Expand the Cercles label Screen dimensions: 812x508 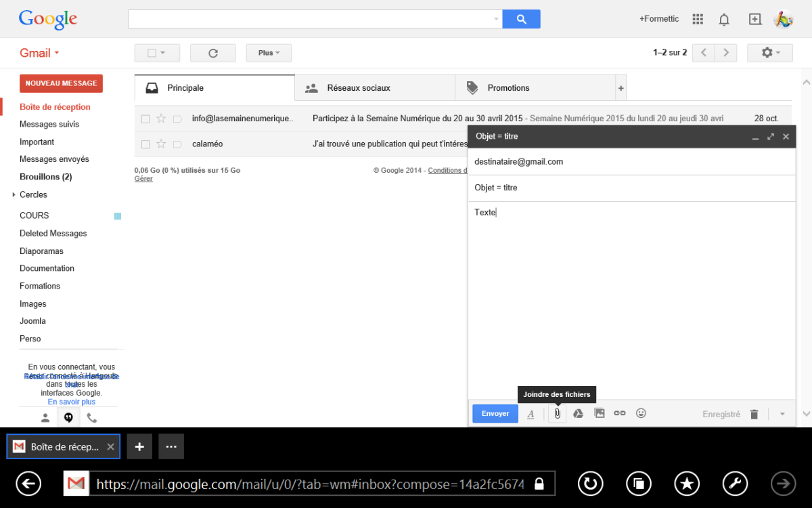(14, 195)
